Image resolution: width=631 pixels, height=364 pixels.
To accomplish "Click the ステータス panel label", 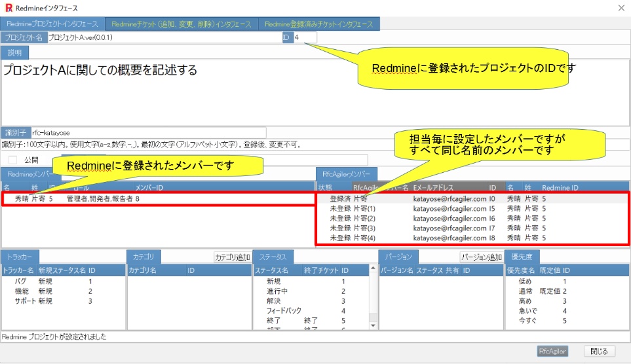I will click(x=273, y=257).
